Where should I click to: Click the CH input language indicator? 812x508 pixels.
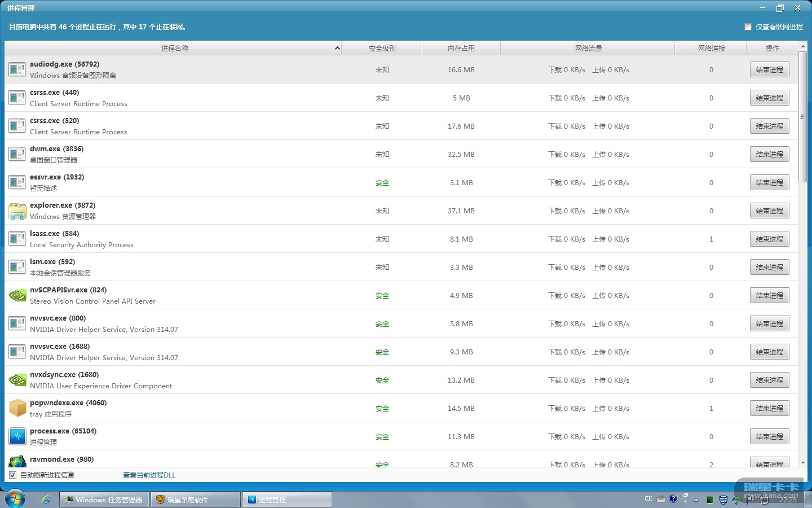point(648,499)
